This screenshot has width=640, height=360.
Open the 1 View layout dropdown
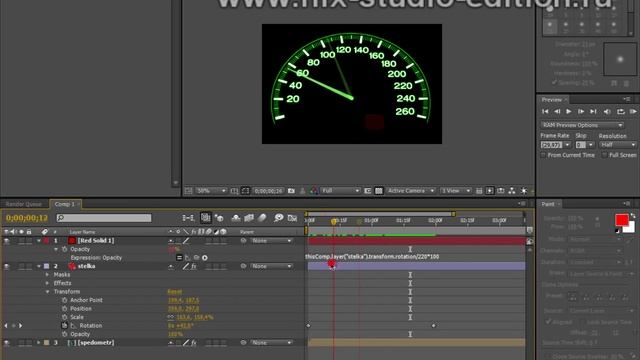click(x=456, y=191)
